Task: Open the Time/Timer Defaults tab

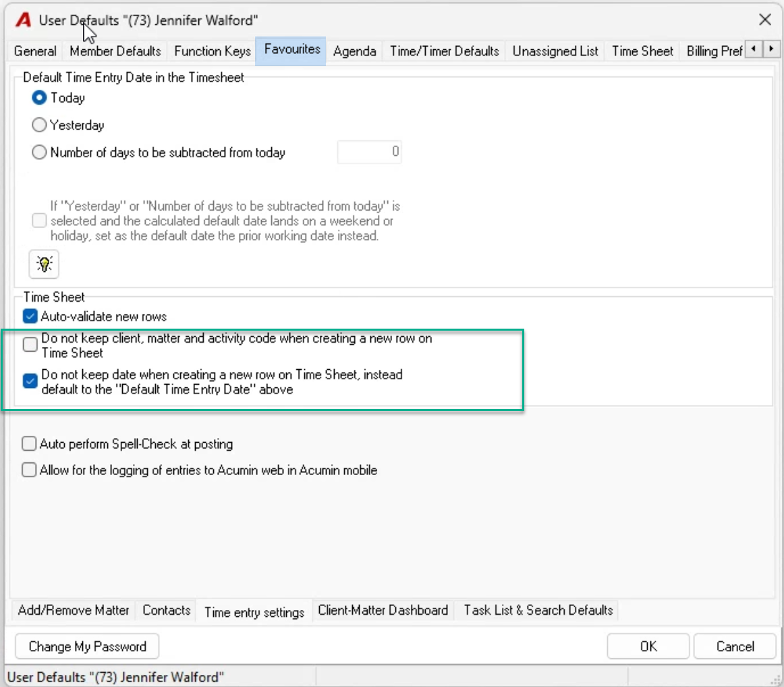Action: tap(444, 51)
